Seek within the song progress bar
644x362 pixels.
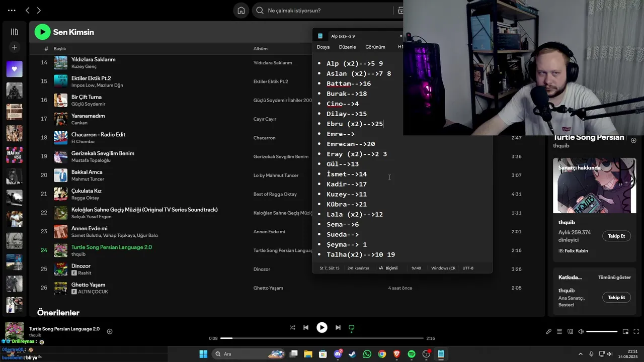click(322, 338)
